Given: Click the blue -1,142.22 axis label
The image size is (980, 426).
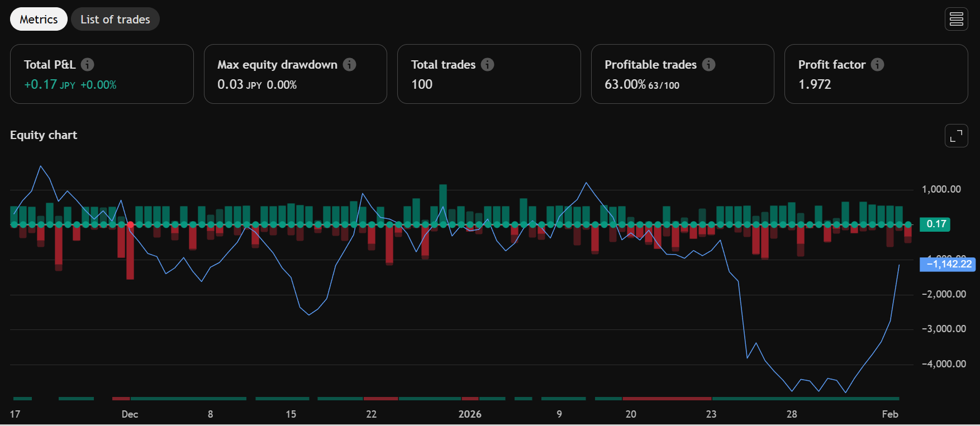Looking at the screenshot, I should tap(948, 264).
